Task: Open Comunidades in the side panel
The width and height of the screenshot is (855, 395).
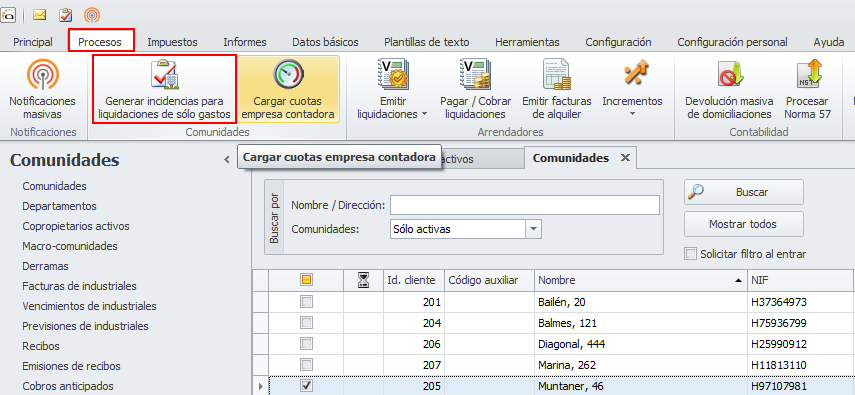Action: pos(55,186)
